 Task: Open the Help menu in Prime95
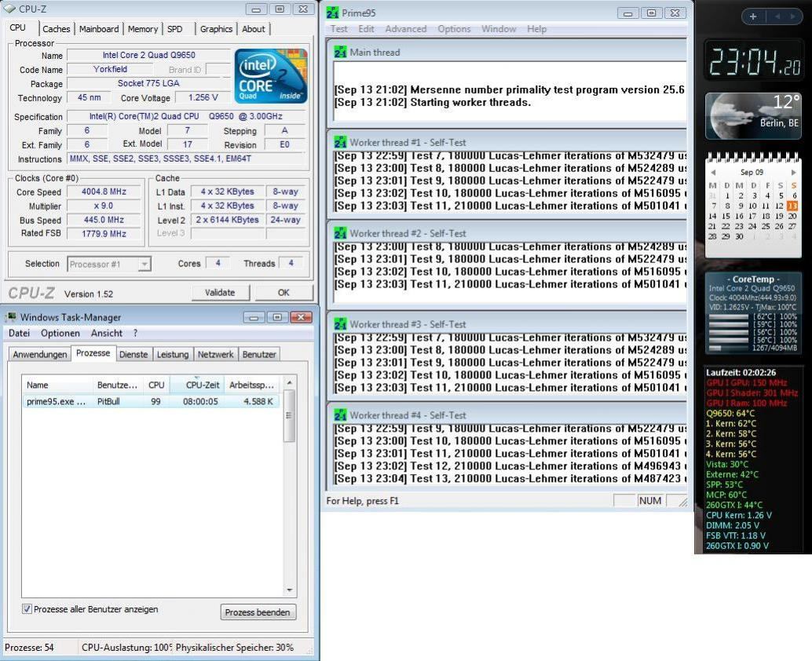[537, 29]
